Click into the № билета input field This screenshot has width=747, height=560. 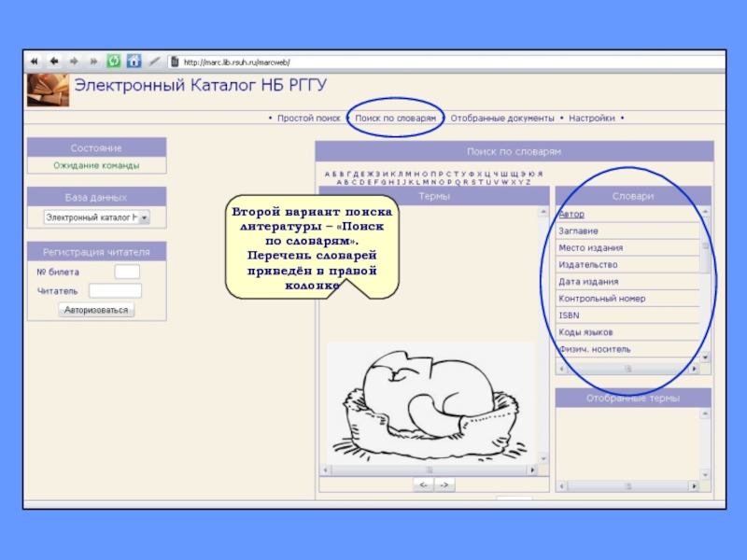pos(127,272)
